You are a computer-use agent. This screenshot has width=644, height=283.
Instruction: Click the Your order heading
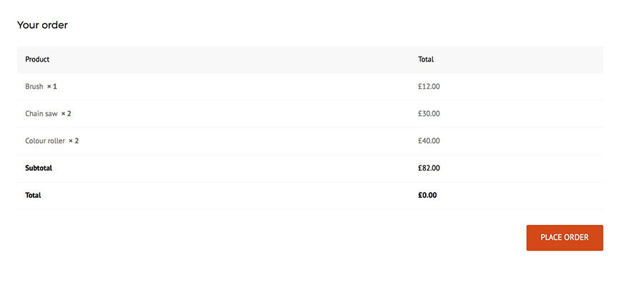pyautogui.click(x=42, y=25)
